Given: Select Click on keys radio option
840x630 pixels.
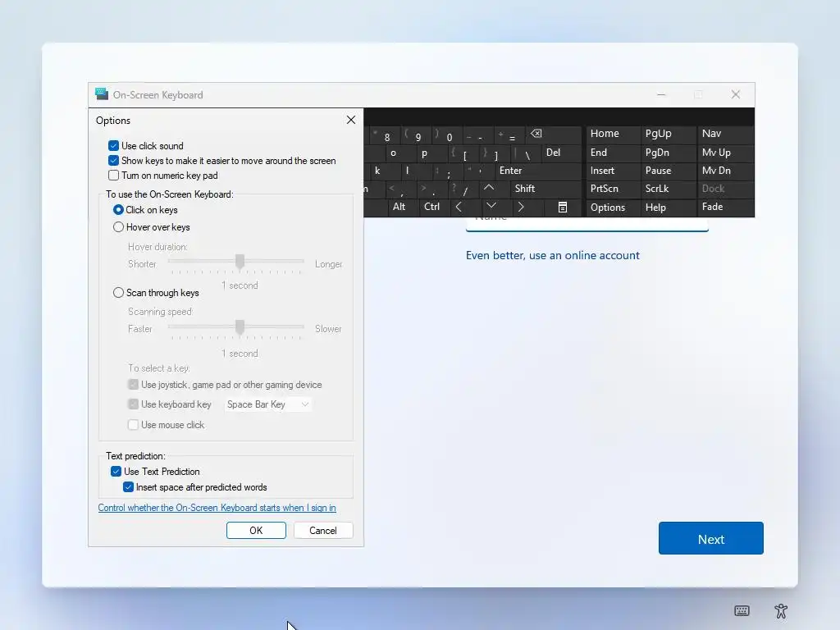Looking at the screenshot, I should pyautogui.click(x=118, y=210).
